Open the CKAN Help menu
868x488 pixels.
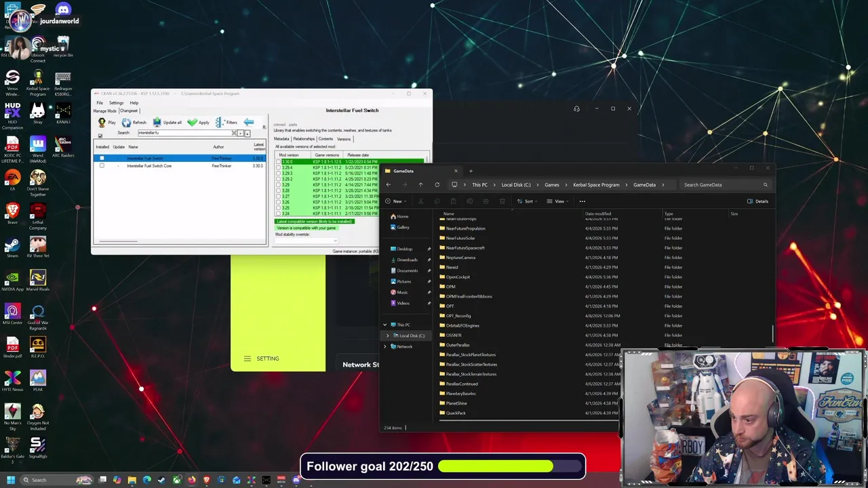(134, 103)
